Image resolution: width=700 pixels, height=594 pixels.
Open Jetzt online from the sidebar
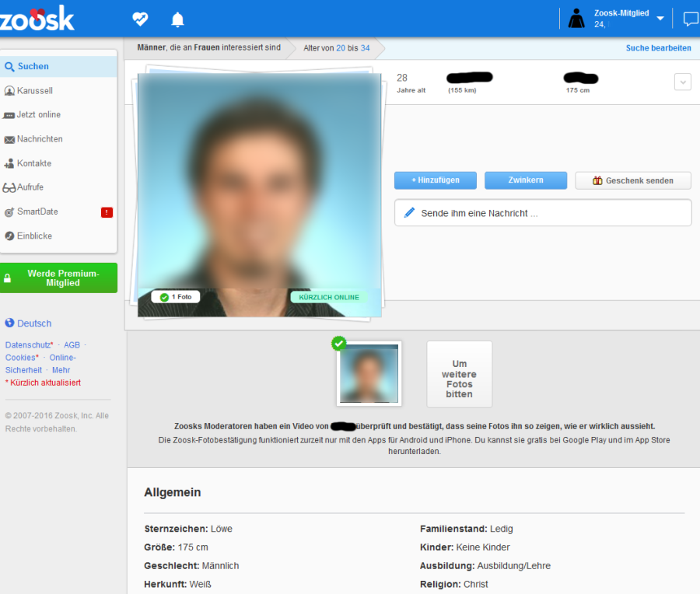[37, 114]
